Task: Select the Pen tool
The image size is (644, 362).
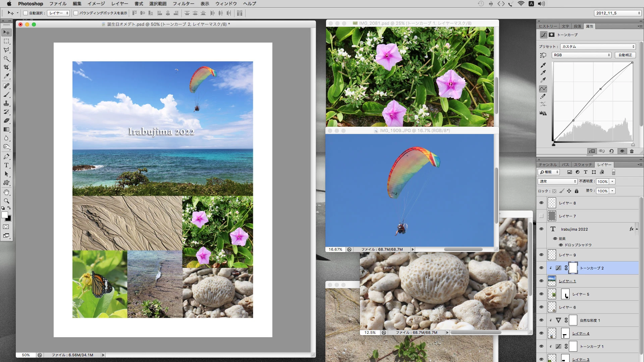Action: point(6,157)
